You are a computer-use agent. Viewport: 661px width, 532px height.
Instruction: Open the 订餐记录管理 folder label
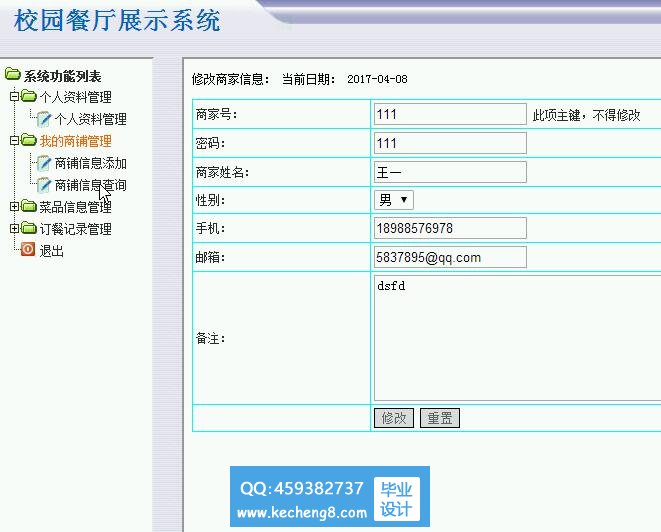click(75, 229)
